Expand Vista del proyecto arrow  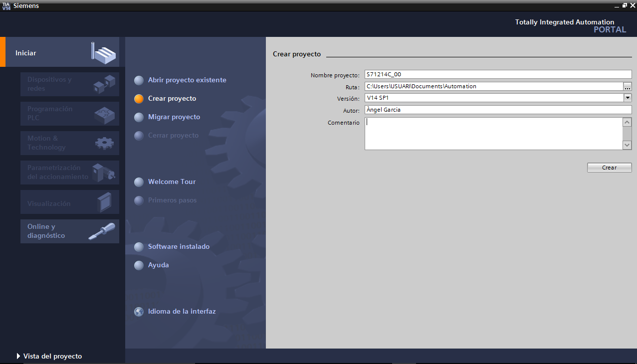coord(18,356)
